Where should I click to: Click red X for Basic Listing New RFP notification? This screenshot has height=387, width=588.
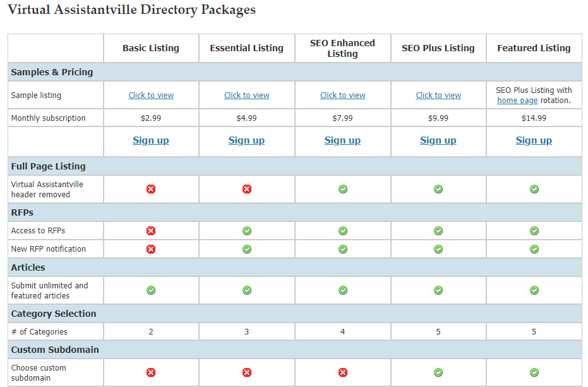pos(151,249)
